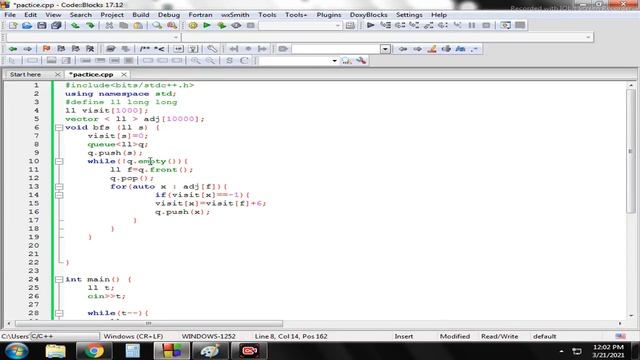Viewport: 640px width, 360px height.
Task: Save all files with the stacked floppy icon
Action: click(56, 25)
